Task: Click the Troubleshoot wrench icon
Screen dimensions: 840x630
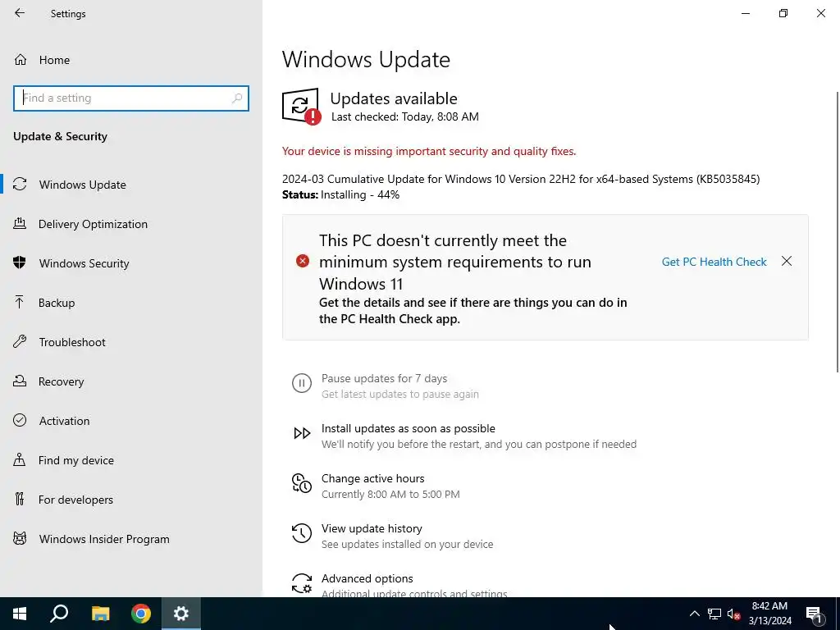Action: point(20,342)
